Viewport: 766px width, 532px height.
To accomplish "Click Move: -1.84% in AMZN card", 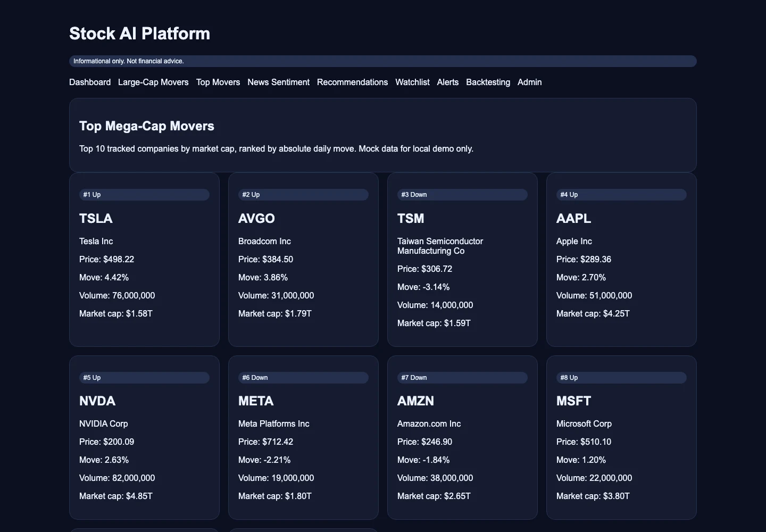I will click(x=423, y=460).
